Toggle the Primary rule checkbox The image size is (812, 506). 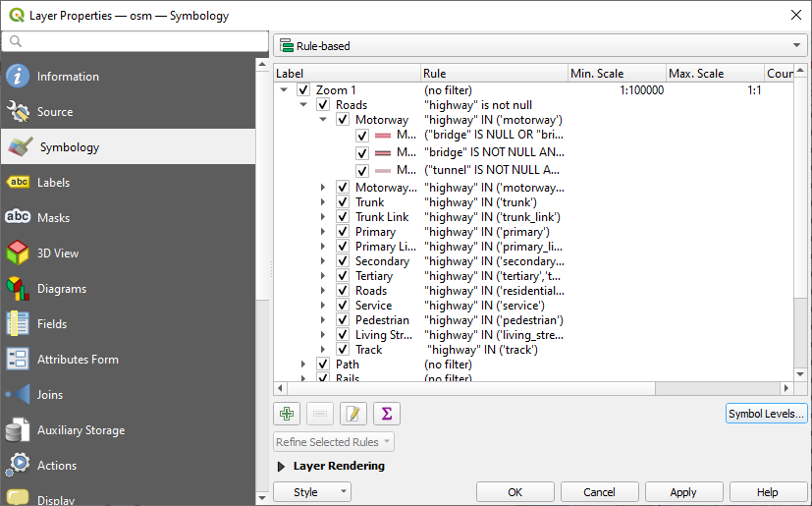pos(343,232)
